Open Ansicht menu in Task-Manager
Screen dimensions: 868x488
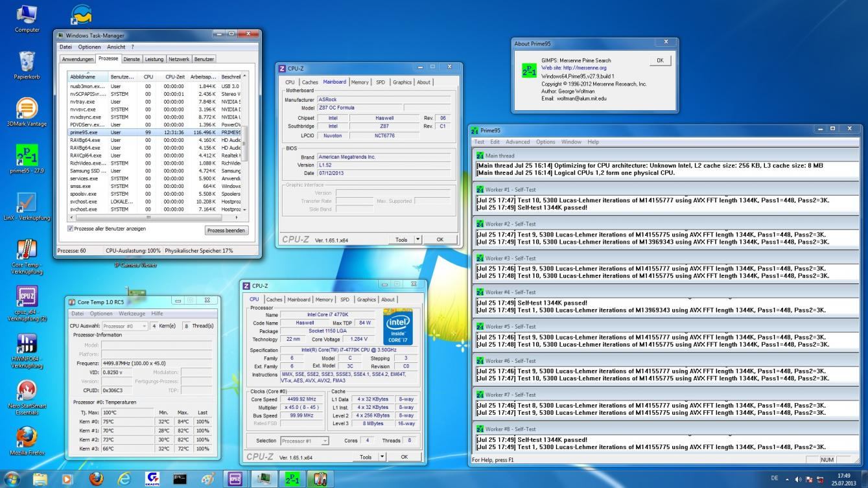[116, 47]
